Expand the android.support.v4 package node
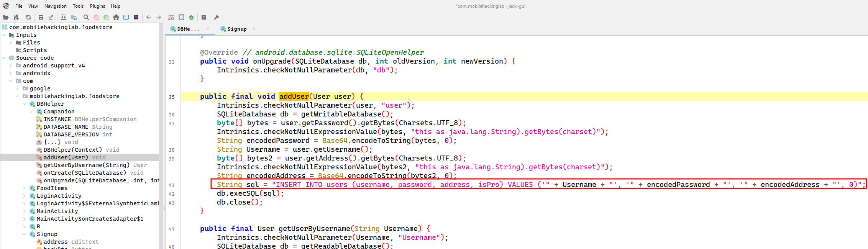Viewport: 868px width, 249px height. click(x=11, y=66)
